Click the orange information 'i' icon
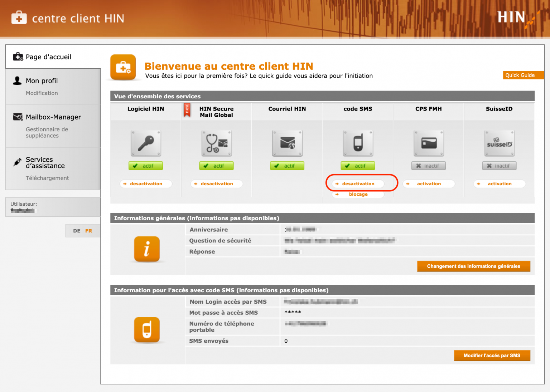Viewport: 550px width, 392px height. tap(147, 249)
